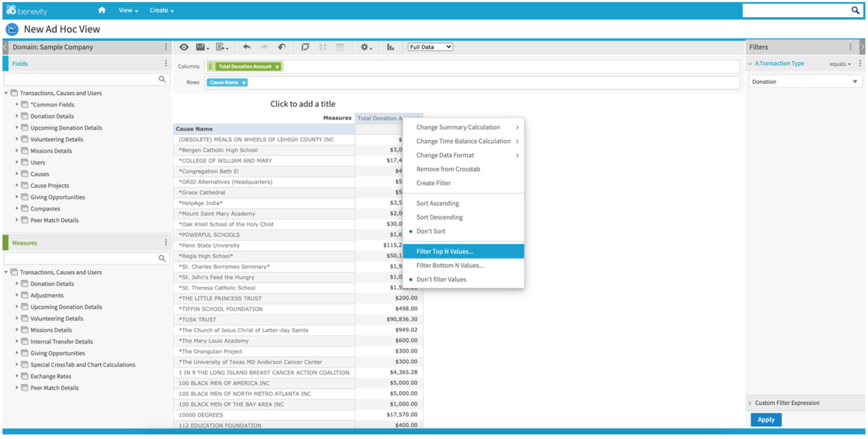This screenshot has height=439, width=868.
Task: Remove Cause Name from Rows
Action: (x=244, y=83)
